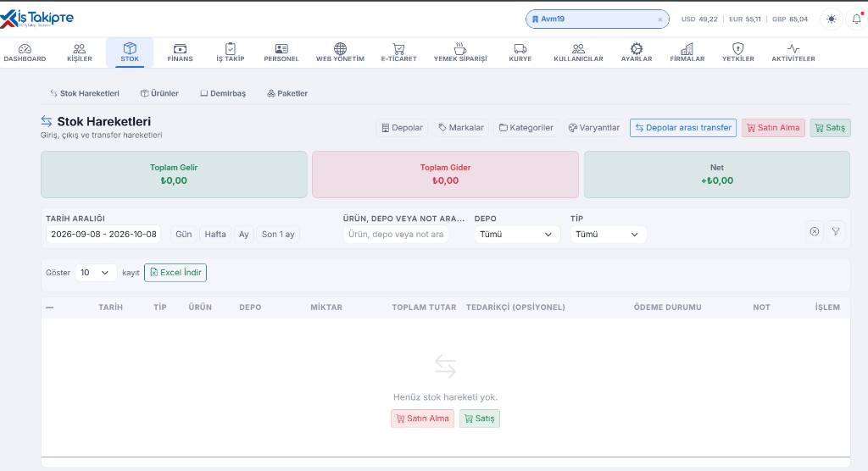
Task: Switch to the Ürünler tab
Action: tap(159, 93)
